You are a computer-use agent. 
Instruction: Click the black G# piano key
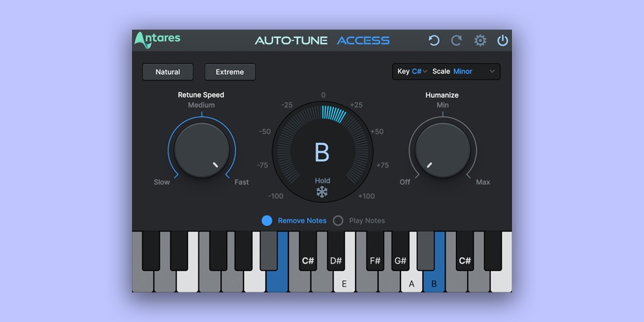(x=401, y=251)
